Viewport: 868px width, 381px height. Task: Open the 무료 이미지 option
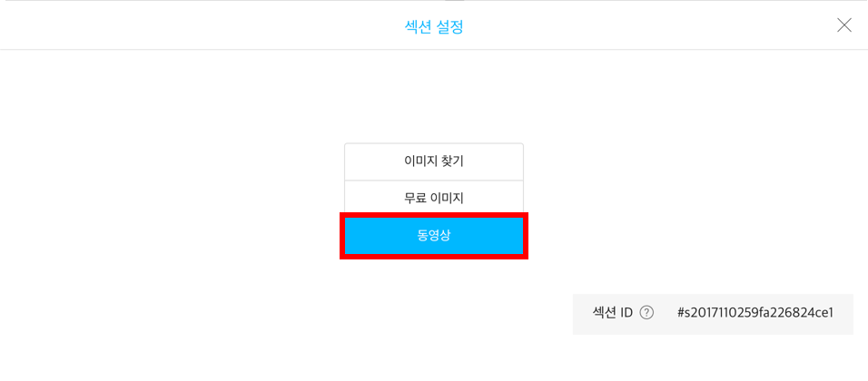tap(434, 199)
